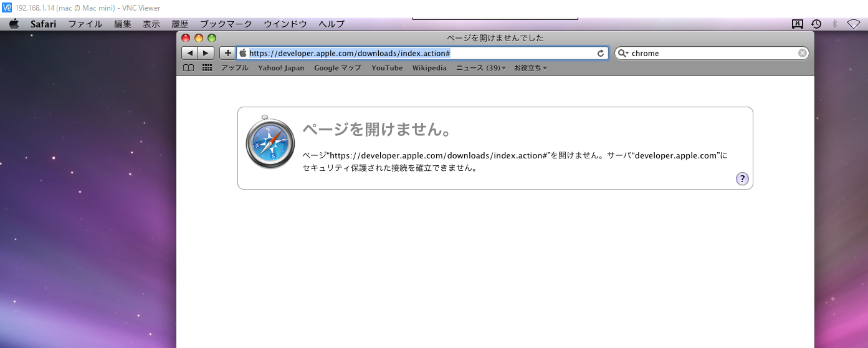Click the search field containing chrome
This screenshot has height=348, width=868.
click(712, 54)
